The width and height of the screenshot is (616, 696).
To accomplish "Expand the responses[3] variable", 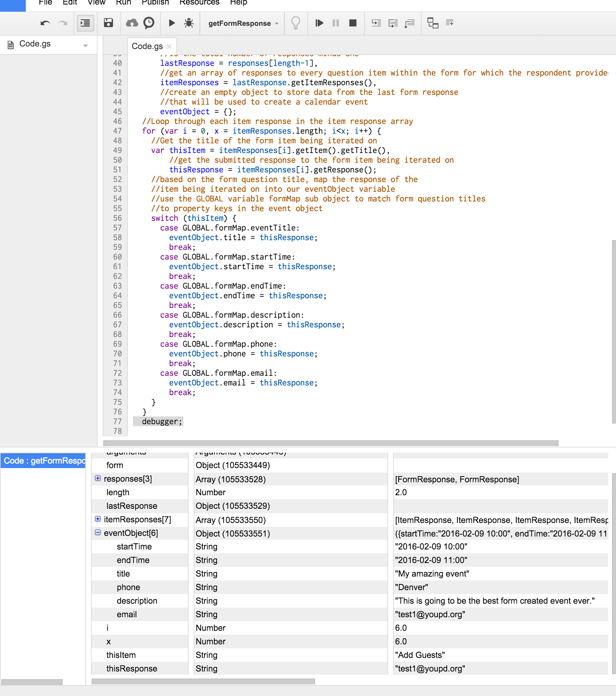I will pos(98,478).
